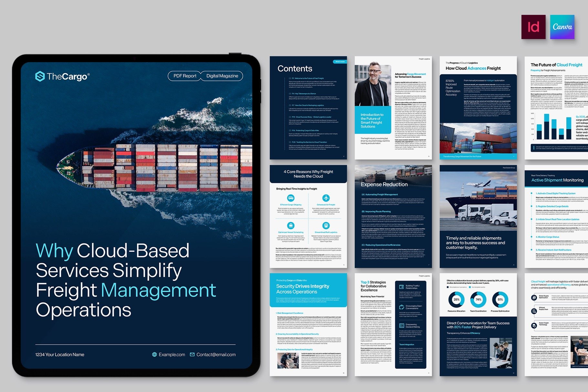Click the 28% Resource Allocation donut chart

click(456, 300)
